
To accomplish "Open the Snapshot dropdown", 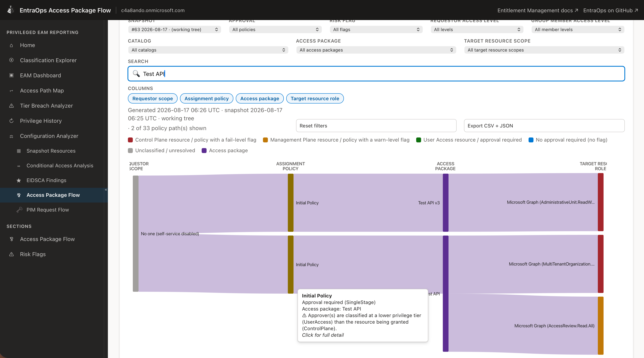I will 174,29.
